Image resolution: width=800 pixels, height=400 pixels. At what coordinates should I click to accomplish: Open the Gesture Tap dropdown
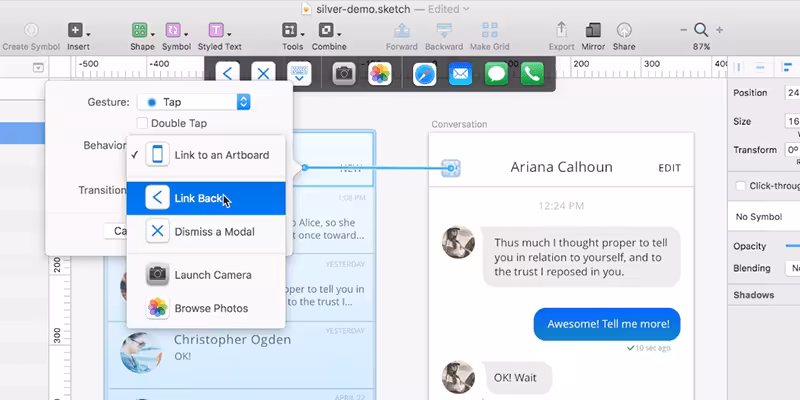(x=193, y=102)
